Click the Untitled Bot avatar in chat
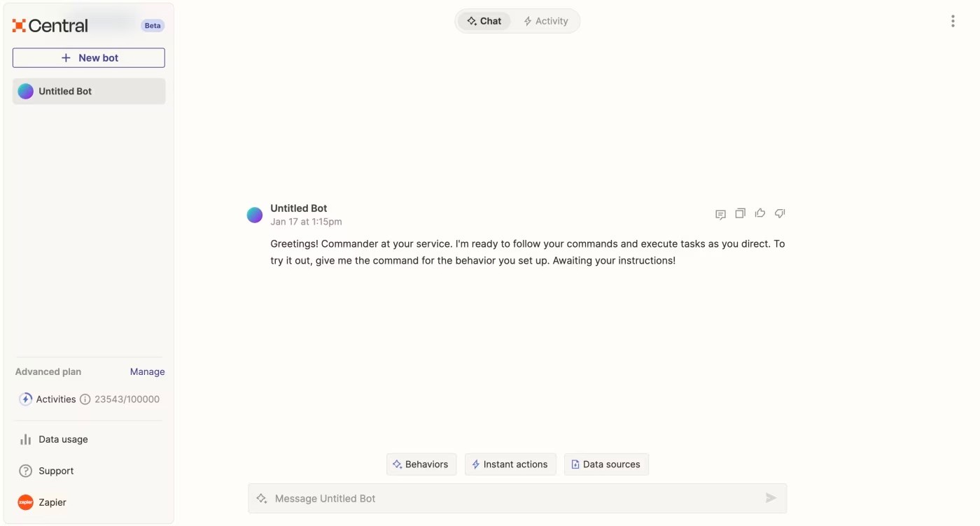The height and width of the screenshot is (526, 980). pos(255,215)
